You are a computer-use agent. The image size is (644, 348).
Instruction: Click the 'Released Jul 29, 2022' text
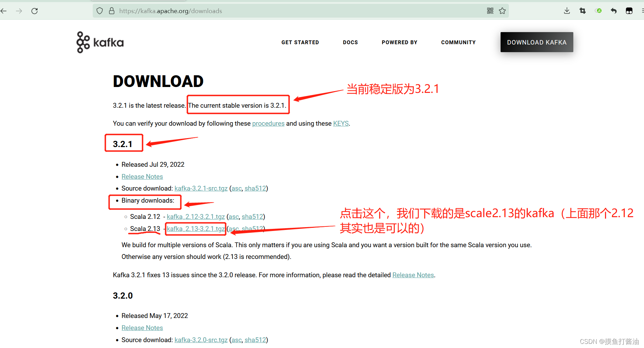[153, 165]
